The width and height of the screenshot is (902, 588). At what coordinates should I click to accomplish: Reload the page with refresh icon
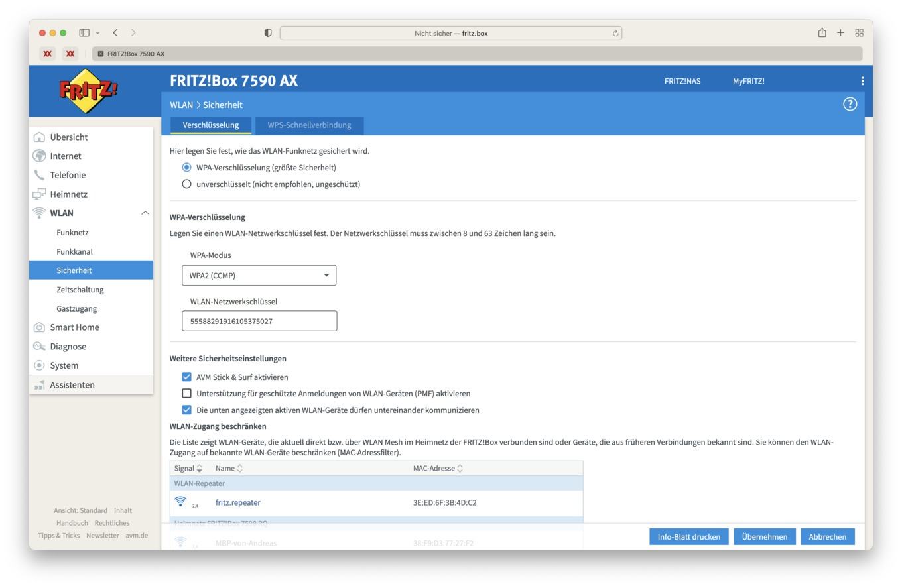(615, 33)
